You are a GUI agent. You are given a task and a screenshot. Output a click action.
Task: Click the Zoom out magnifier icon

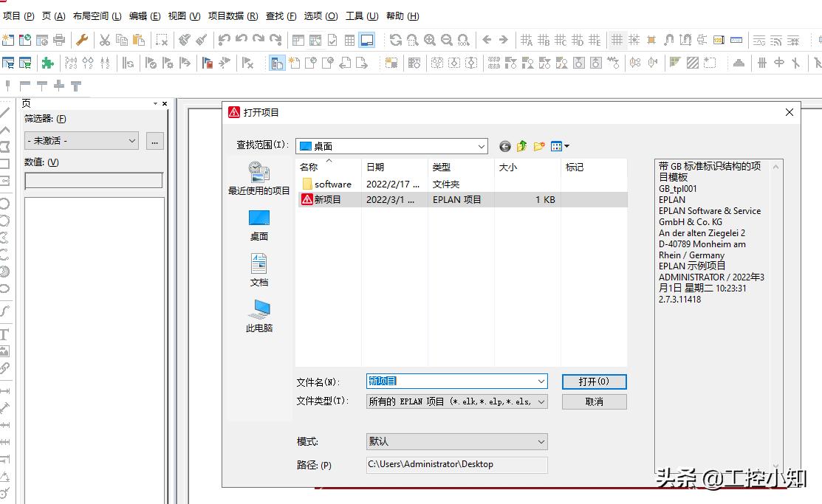pyautogui.click(x=447, y=40)
